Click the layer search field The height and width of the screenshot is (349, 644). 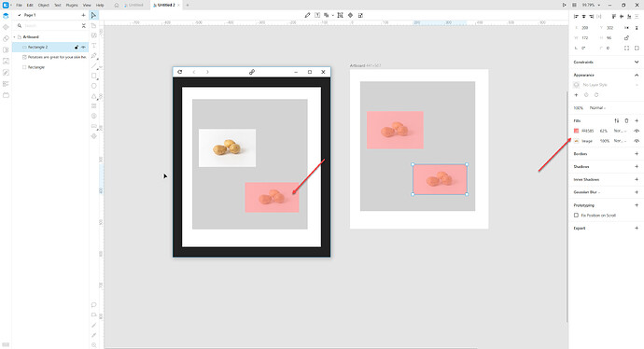point(50,25)
